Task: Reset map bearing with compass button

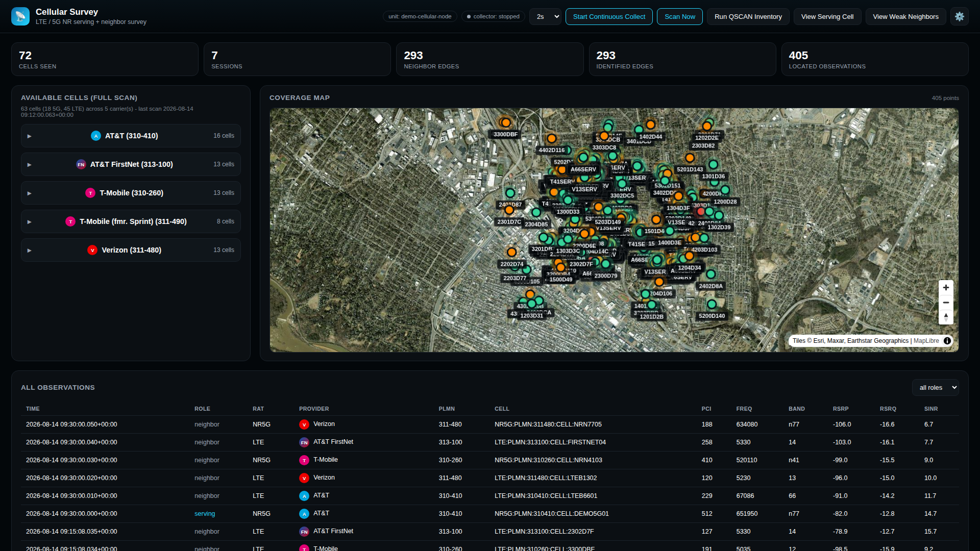Action: (946, 317)
